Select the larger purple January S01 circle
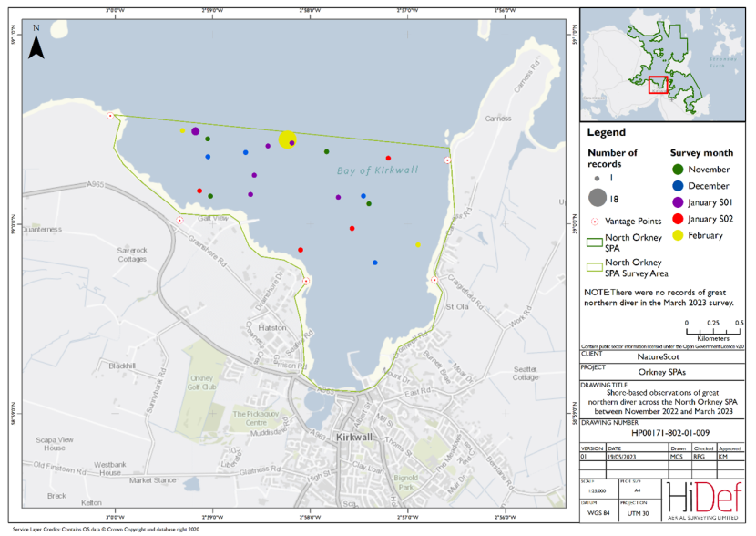This screenshot has width=756, height=536. [195, 131]
